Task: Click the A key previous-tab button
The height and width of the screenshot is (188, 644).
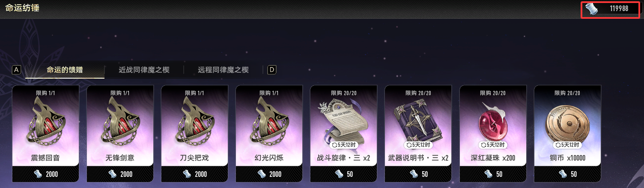Action: pos(16,70)
